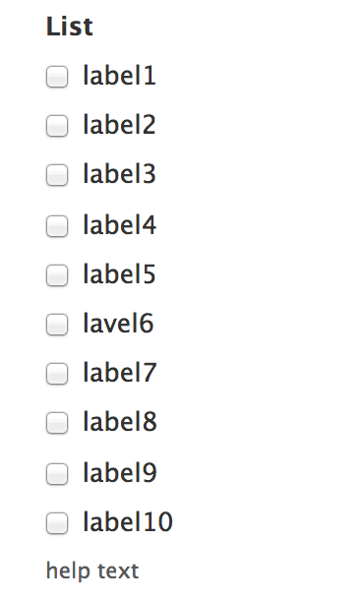Click the label9 text label
Viewport: 364px width, 600px height.
coord(120,472)
